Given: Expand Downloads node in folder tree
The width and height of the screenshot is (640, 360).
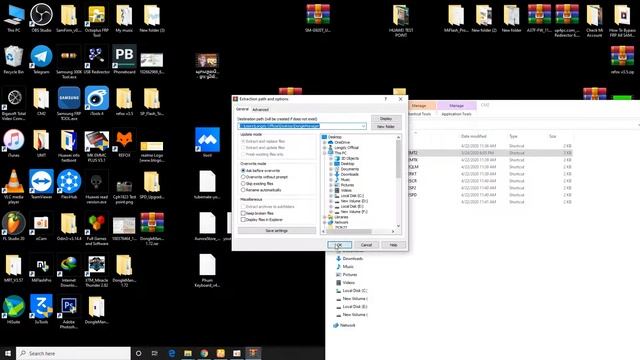Looking at the screenshot, I should pyautogui.click(x=331, y=174).
